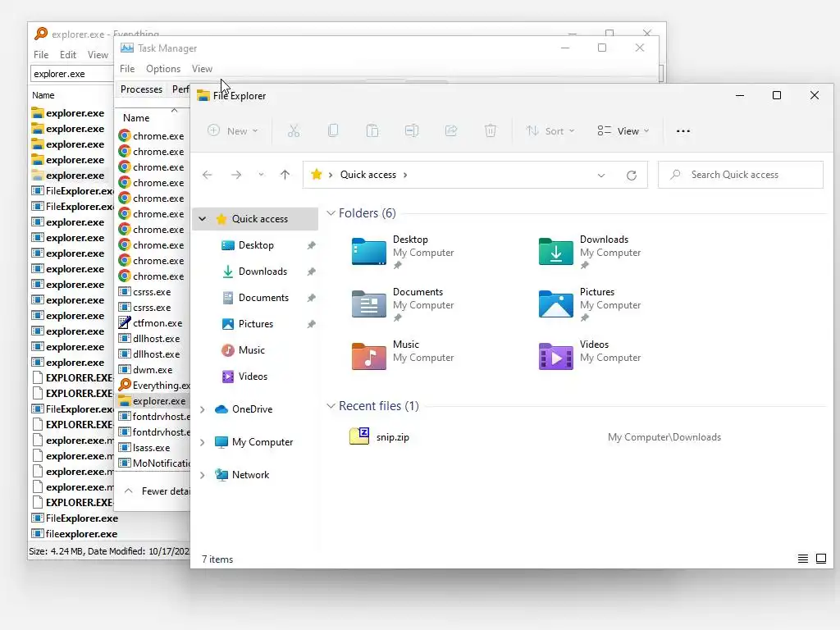Open the See more ellipsis menu
This screenshot has height=630, width=840.
click(683, 130)
